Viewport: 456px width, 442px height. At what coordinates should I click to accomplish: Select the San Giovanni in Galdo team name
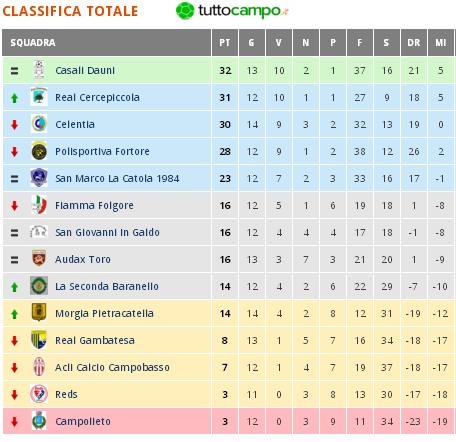click(107, 232)
